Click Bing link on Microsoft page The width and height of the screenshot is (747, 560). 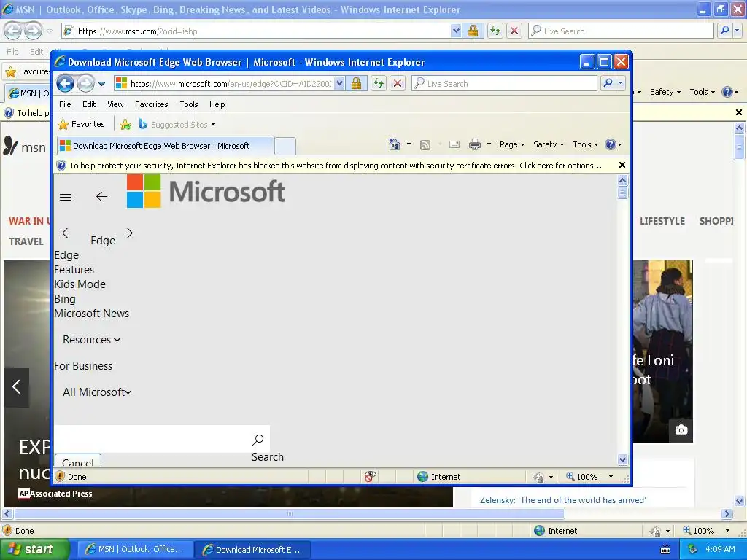pyautogui.click(x=65, y=299)
